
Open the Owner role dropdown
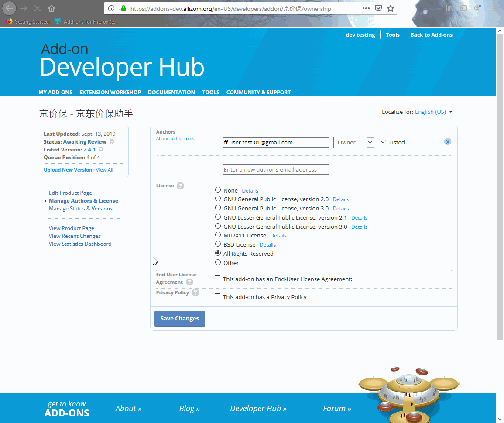coord(353,142)
